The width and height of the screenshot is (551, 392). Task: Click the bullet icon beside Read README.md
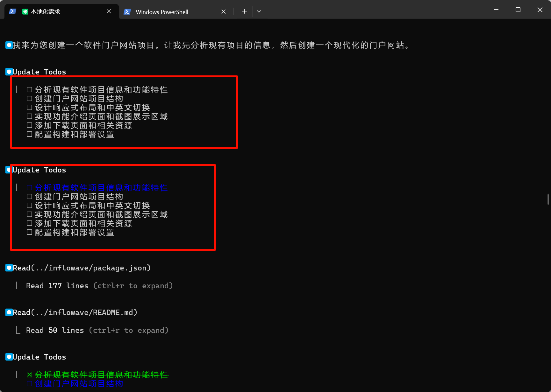9,312
